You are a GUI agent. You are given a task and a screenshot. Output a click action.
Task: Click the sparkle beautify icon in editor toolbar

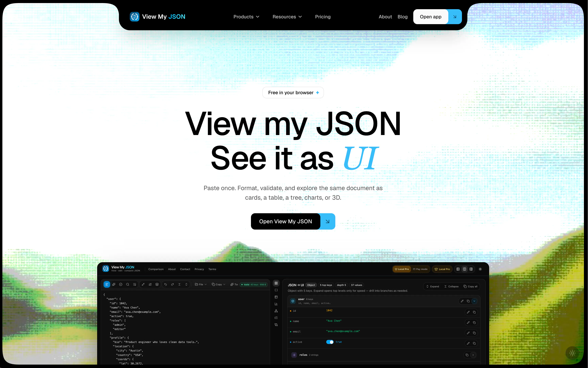tap(114, 284)
